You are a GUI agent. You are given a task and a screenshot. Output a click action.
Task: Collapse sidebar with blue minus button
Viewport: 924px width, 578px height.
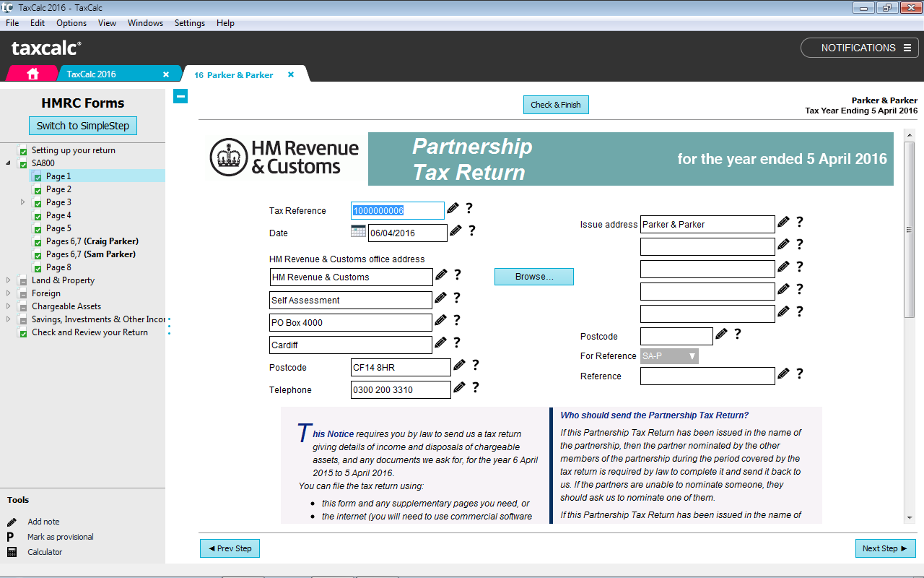(180, 96)
